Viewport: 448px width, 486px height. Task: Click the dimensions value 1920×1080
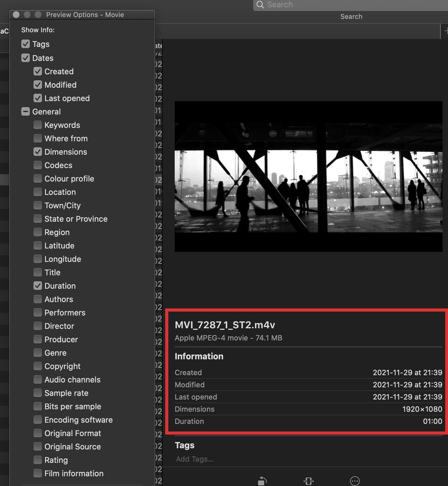(422, 409)
